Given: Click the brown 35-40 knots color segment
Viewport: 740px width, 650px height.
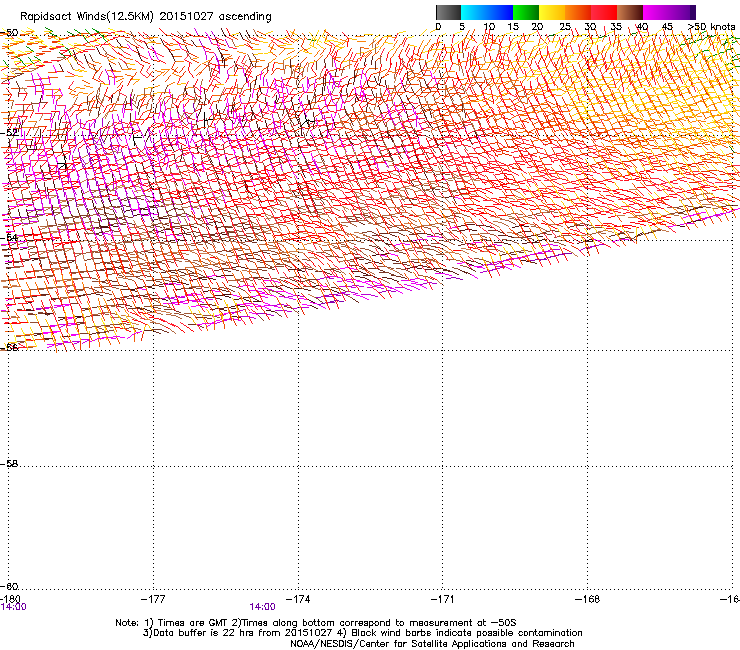Looking at the screenshot, I should (x=630, y=12).
